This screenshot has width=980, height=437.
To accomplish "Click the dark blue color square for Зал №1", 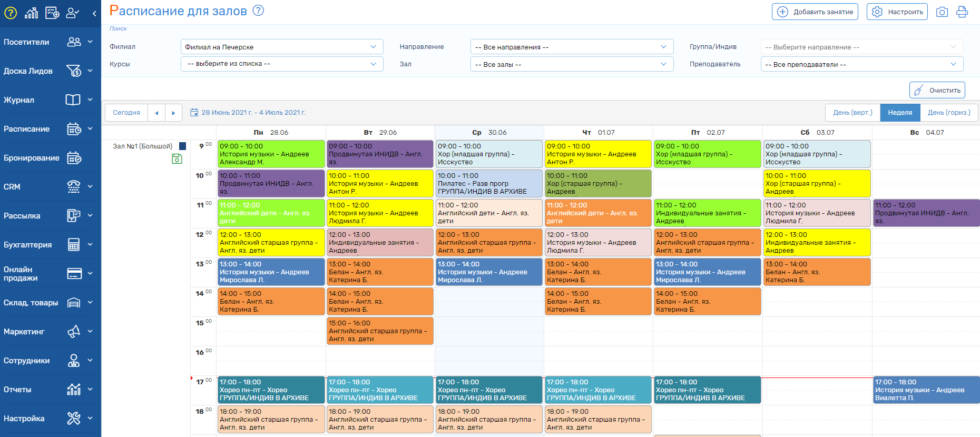I will pyautogui.click(x=182, y=146).
